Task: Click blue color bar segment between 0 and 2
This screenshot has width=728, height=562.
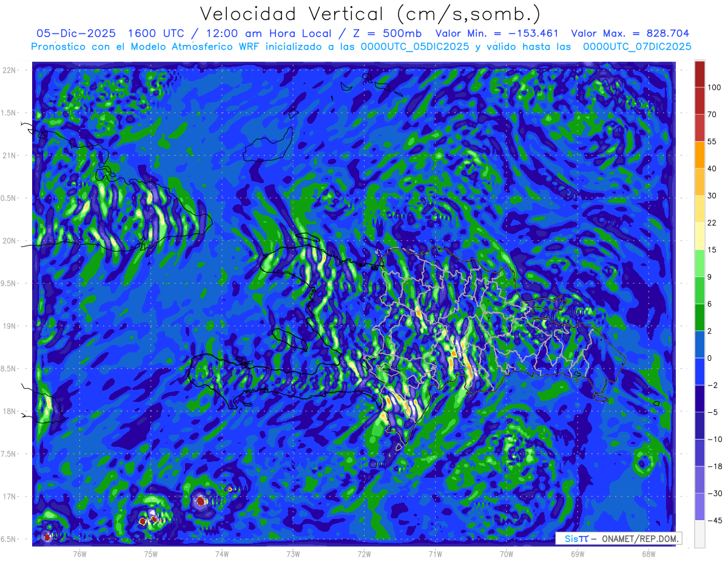Action: click(x=699, y=344)
